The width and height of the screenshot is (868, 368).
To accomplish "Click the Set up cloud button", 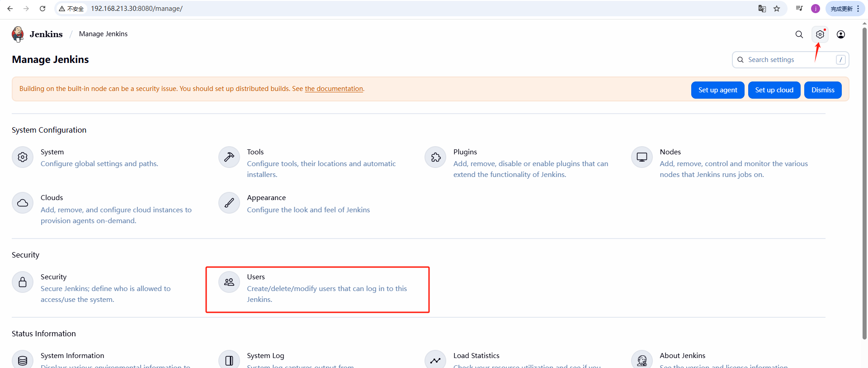I will click(x=774, y=90).
